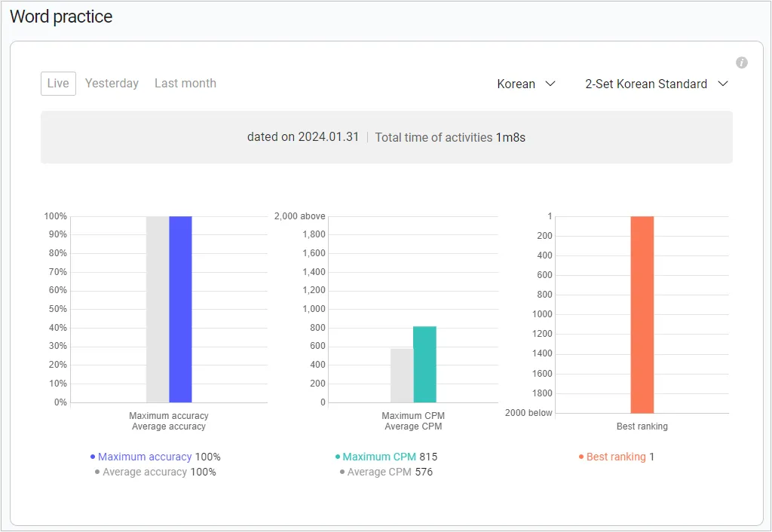Image resolution: width=772 pixels, height=532 pixels.
Task: Click the 'Average accuracy' legend label
Action: (145, 472)
